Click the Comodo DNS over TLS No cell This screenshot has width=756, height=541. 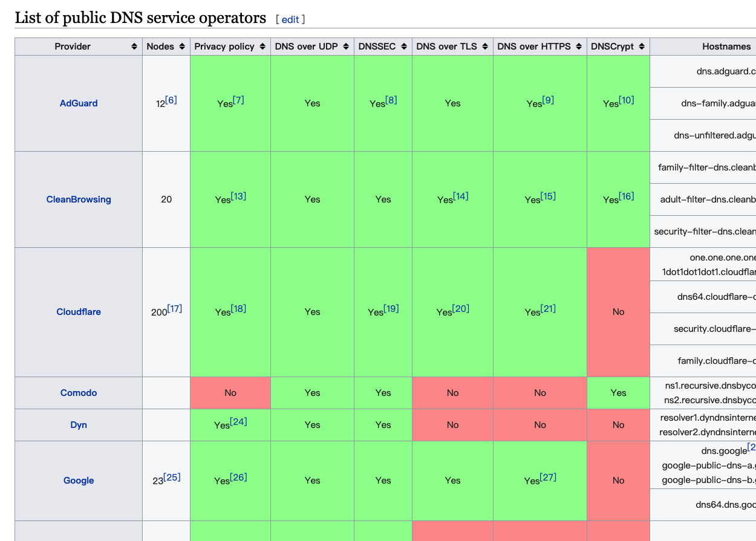click(452, 393)
